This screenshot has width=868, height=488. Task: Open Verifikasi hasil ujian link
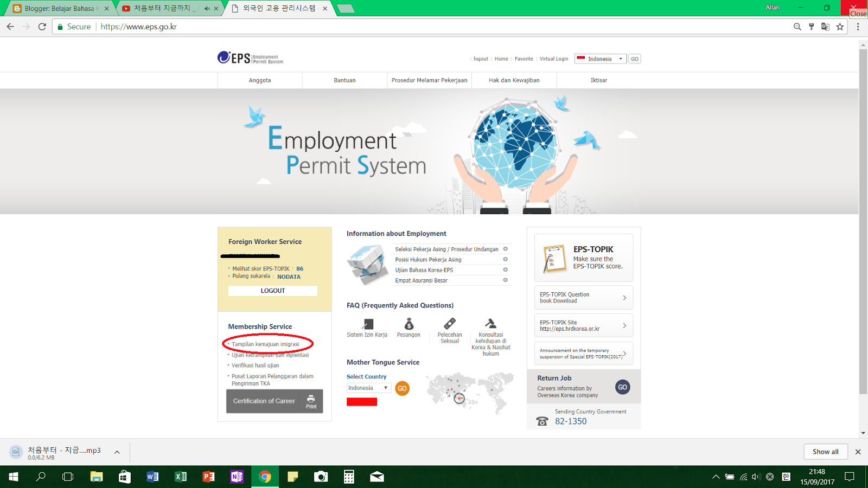[x=255, y=365]
